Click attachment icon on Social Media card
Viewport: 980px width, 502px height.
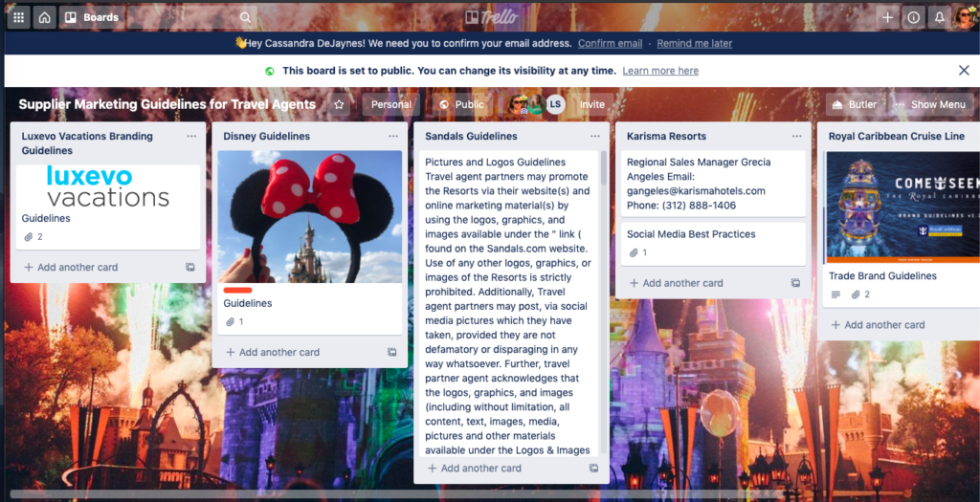(634, 252)
